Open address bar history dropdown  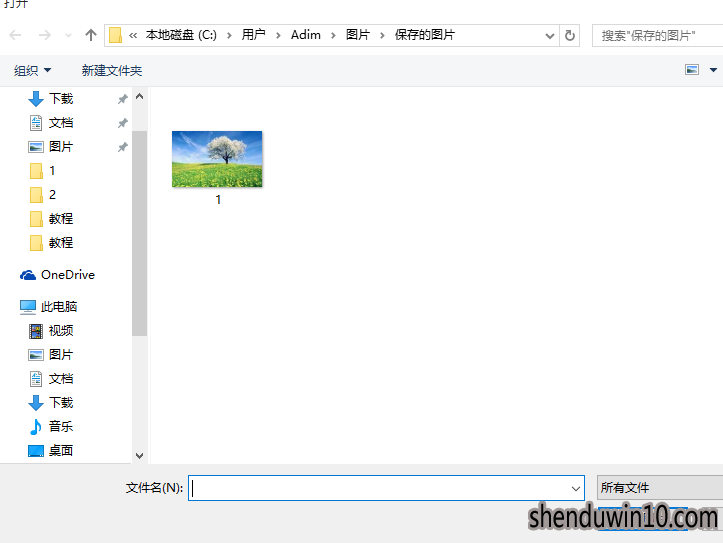point(550,36)
